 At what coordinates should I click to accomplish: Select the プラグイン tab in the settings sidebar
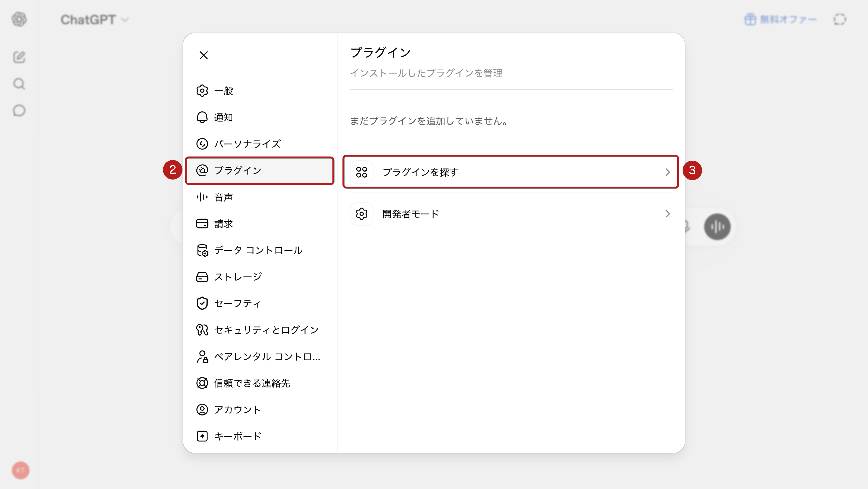(x=260, y=170)
